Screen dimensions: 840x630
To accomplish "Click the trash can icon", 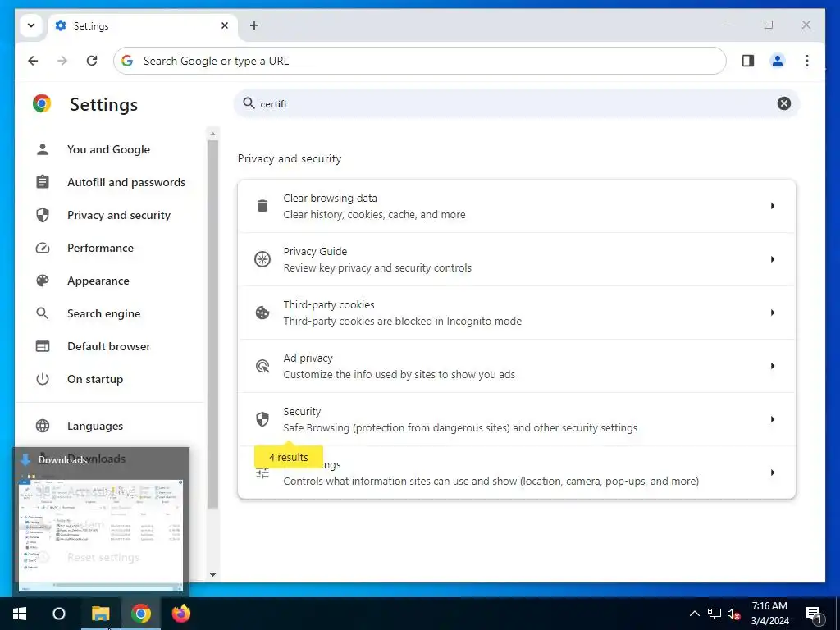I will pyautogui.click(x=262, y=206).
